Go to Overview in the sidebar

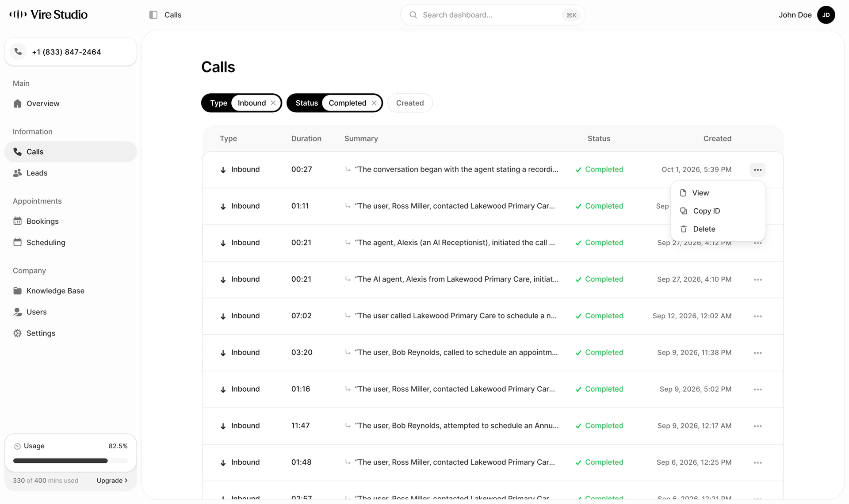pos(70,103)
